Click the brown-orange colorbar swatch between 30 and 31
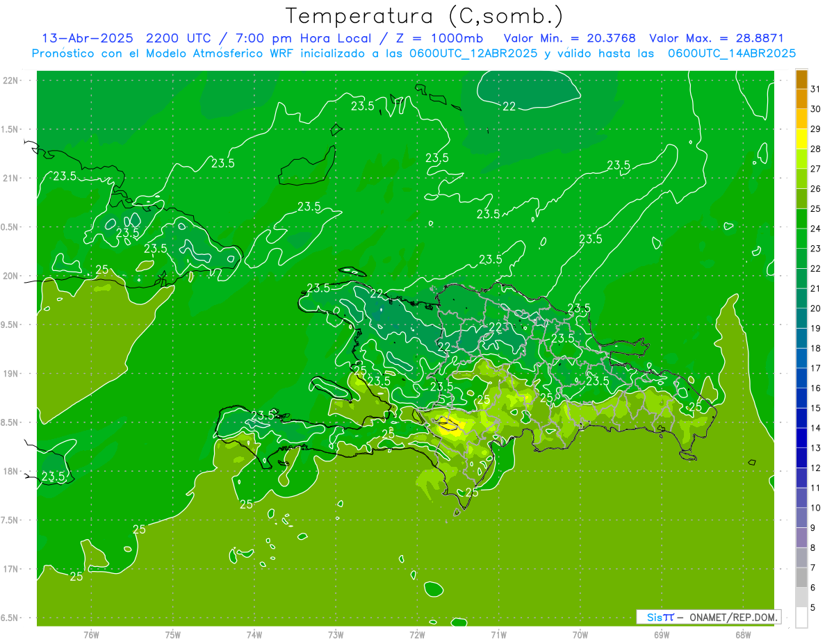Screen dimensions: 834x644 (801, 99)
